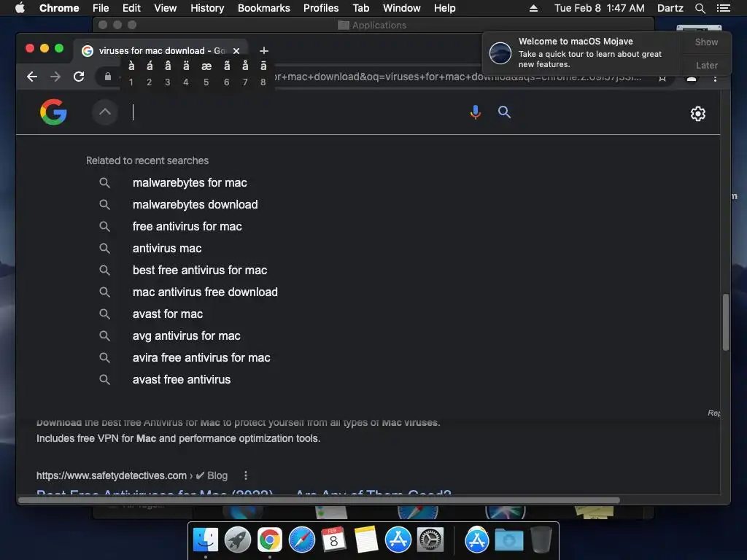Viewport: 747px width, 560px height.
Task: Click Later on the Mojave notification
Action: click(x=706, y=65)
